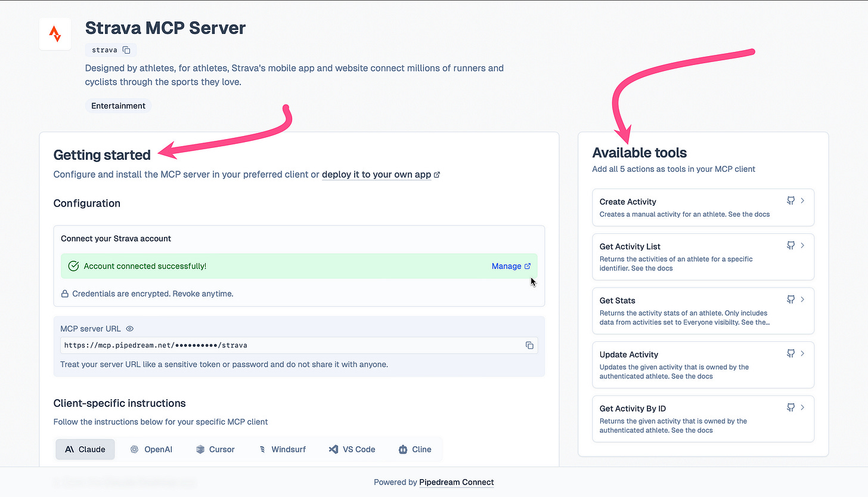Viewport: 868px width, 497px height.
Task: Switch to the OpenAI client tab
Action: point(151,449)
